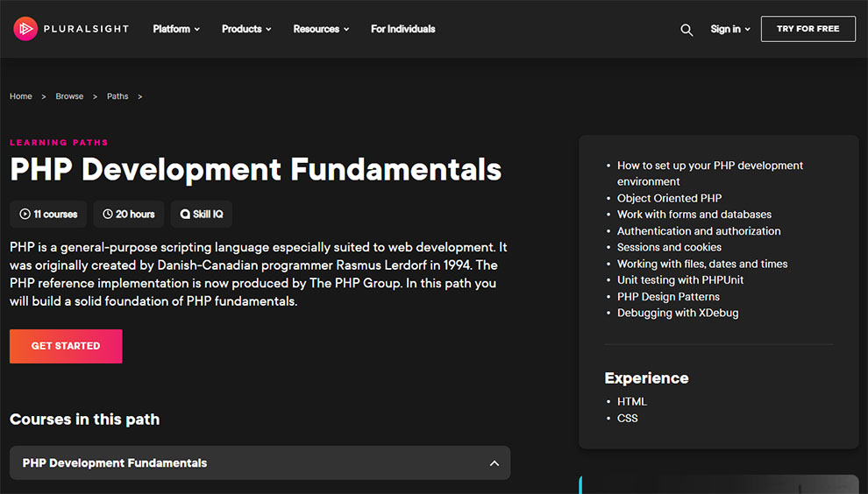The height and width of the screenshot is (494, 868).
Task: Go to the Browse breadcrumb
Action: 69,96
